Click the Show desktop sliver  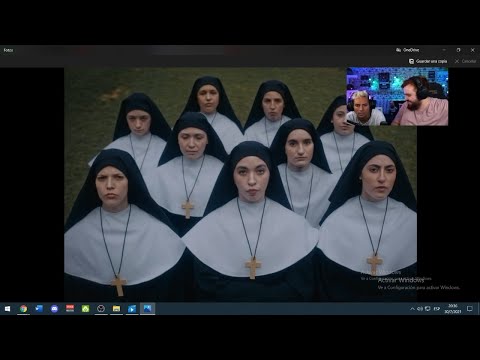pyautogui.click(x=479, y=309)
